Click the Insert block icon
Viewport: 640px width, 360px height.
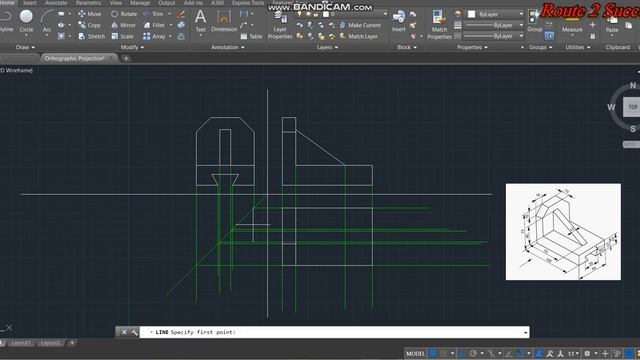point(399,21)
